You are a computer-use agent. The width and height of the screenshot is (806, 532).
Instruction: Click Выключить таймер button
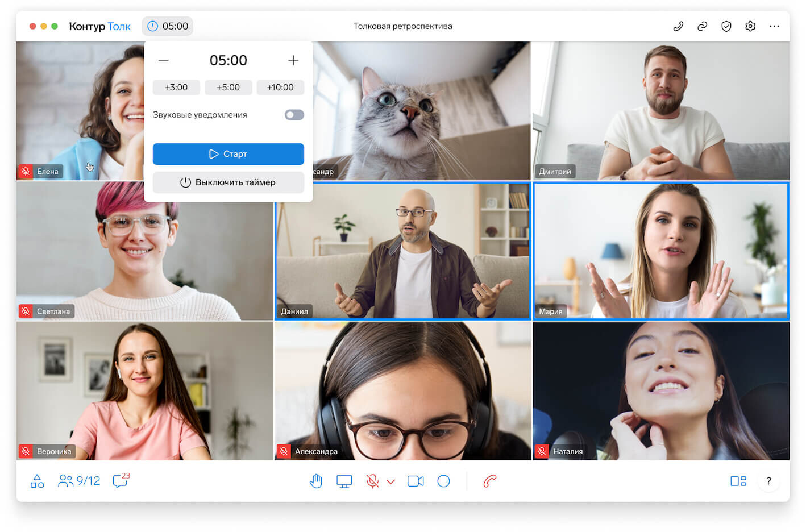228,182
